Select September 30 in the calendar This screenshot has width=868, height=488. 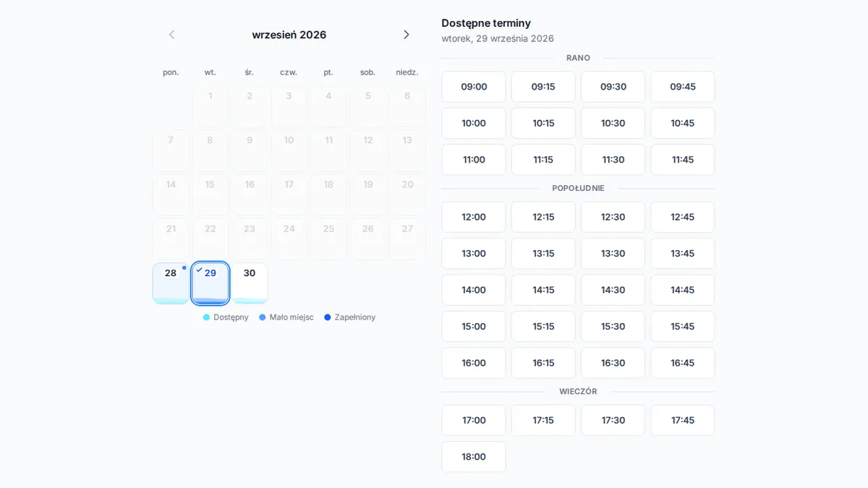tap(250, 283)
